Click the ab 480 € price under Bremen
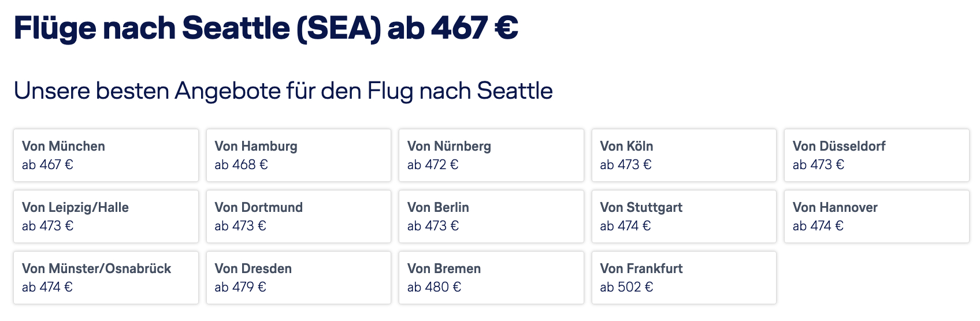Screen dimensions: 980x321 434,288
